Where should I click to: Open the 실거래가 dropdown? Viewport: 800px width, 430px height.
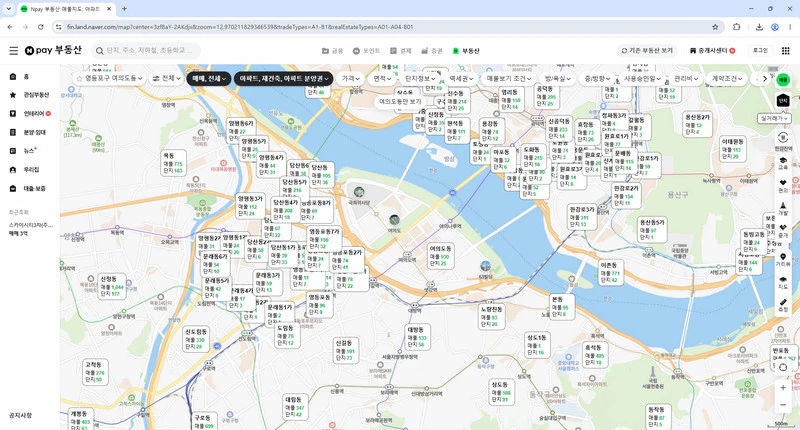coord(774,118)
